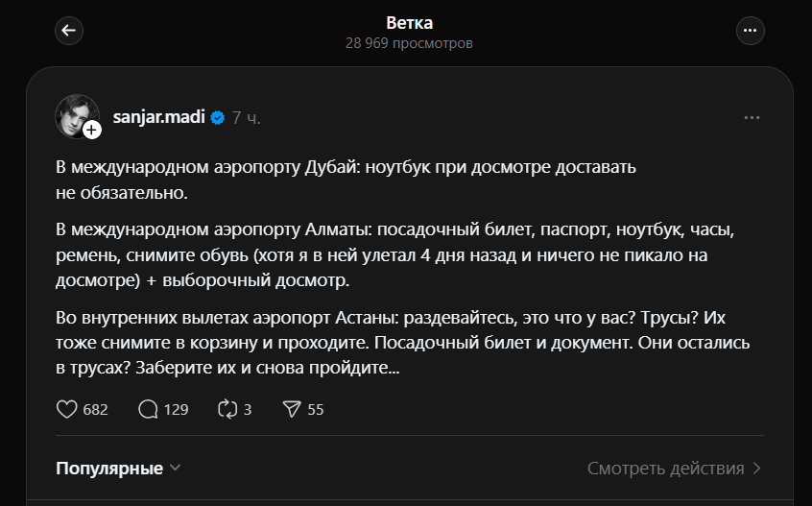Click the 55 shares count
This screenshot has height=506, width=812.
316,409
